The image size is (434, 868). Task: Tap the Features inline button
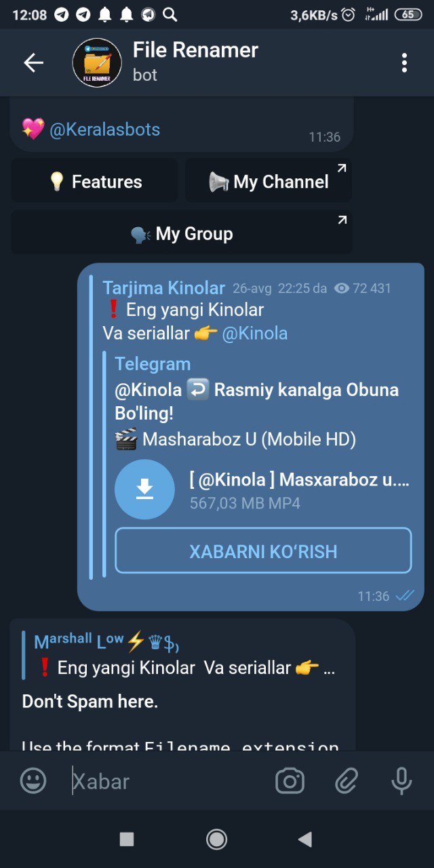tap(94, 181)
